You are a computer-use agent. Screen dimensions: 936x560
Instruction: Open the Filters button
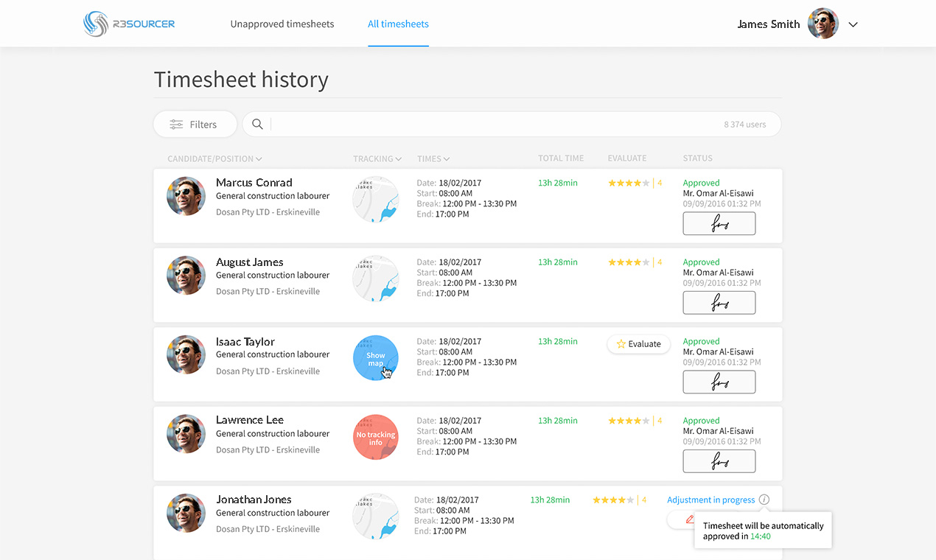pyautogui.click(x=195, y=125)
